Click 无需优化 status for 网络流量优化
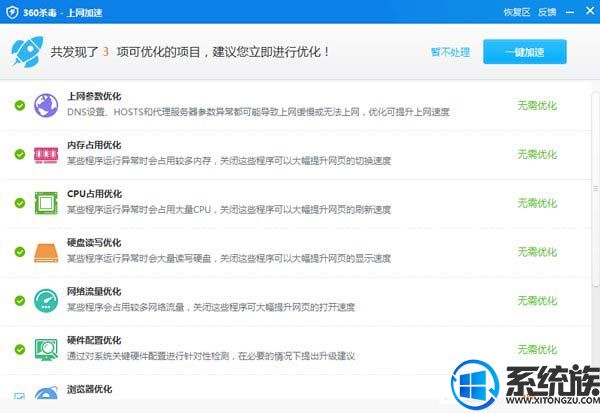 tap(537, 301)
